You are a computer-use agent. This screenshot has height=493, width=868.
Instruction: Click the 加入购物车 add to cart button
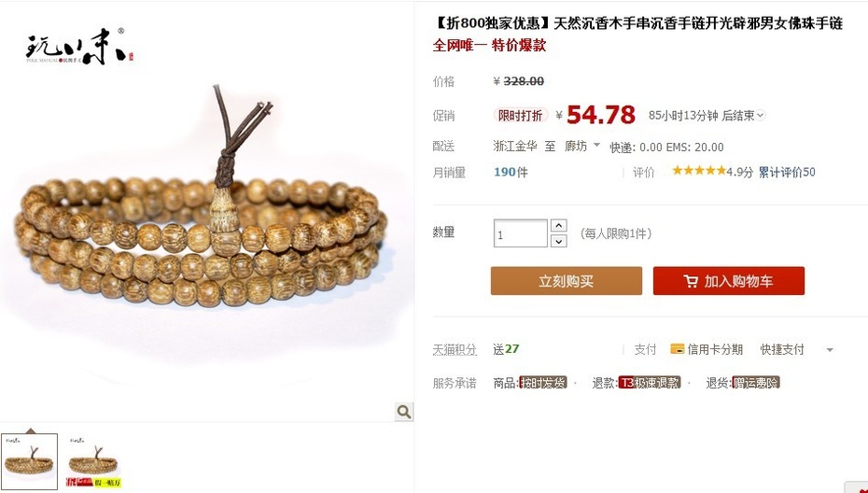[729, 281]
